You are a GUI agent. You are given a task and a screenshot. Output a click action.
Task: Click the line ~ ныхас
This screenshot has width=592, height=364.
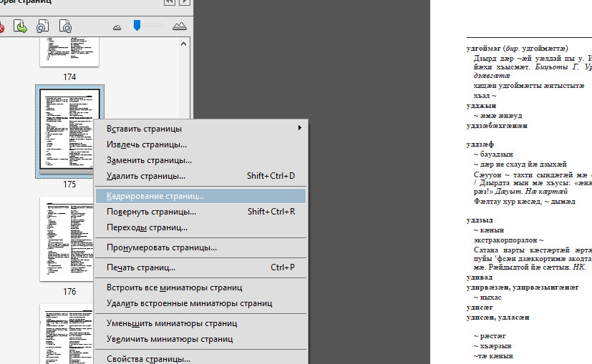click(487, 297)
